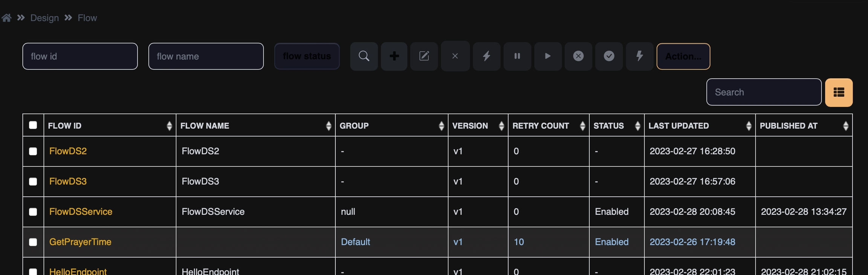
Task: Toggle the orange list view icon
Action: pos(839,93)
